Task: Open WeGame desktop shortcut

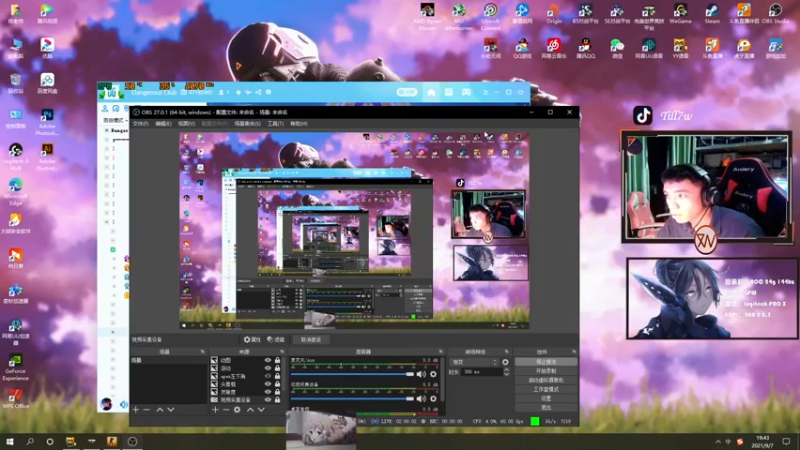Action: pos(680,14)
